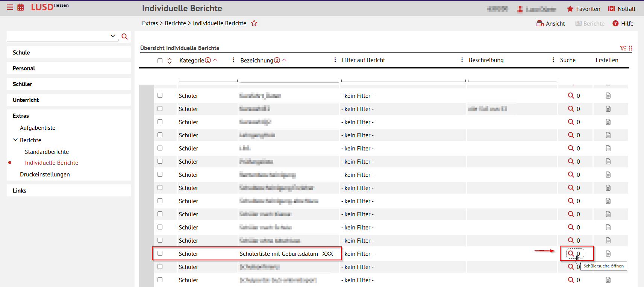Open the Links menu section

[x=69, y=191]
